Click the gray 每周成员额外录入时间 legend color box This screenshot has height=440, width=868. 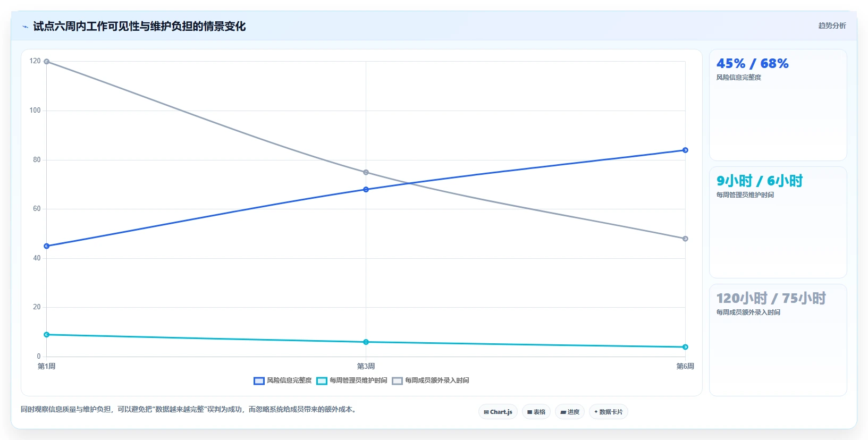[397, 380]
